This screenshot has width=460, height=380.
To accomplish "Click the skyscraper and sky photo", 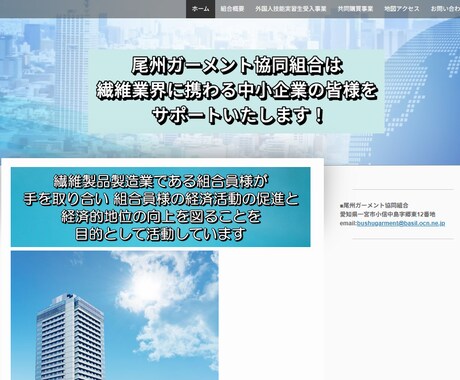I will [x=115, y=315].
